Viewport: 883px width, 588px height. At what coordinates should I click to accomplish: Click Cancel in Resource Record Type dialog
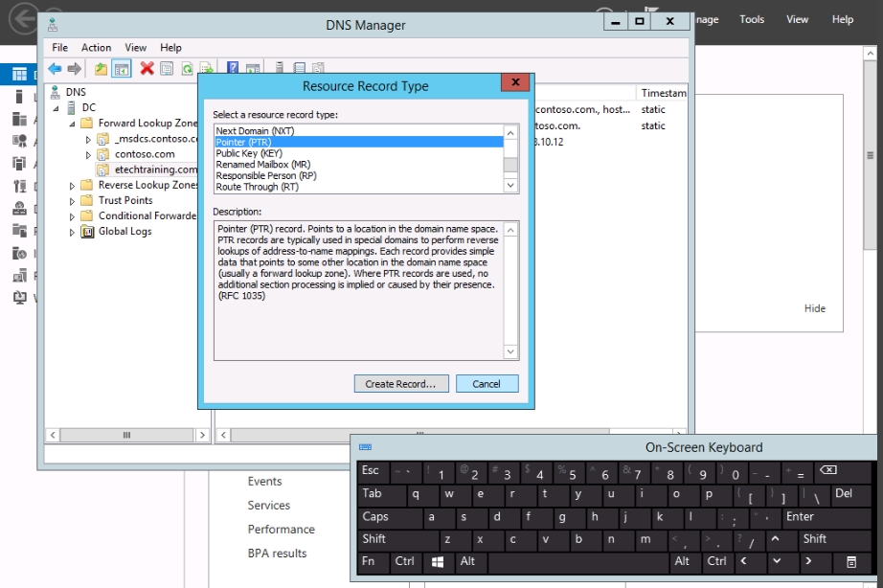coord(486,384)
